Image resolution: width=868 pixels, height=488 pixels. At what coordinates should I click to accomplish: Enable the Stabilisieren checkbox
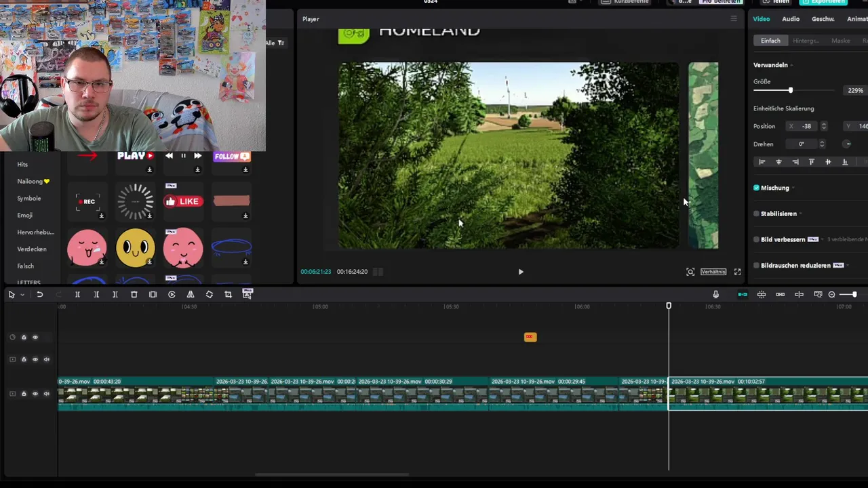756,213
